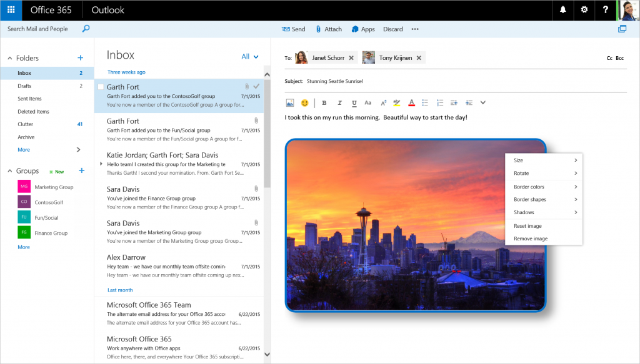Open the Apps pane from the compose toolbar
Viewport: 640px width, 364px height.
tap(362, 29)
